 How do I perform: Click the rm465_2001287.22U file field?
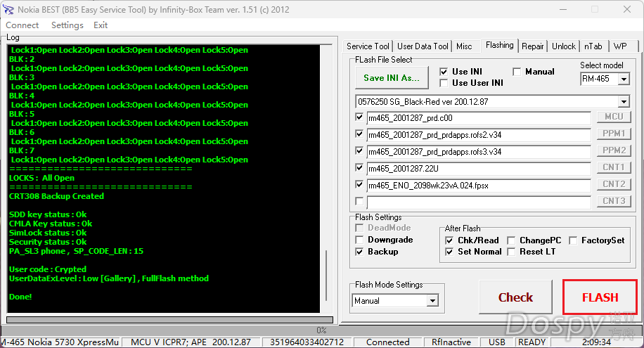pos(479,169)
